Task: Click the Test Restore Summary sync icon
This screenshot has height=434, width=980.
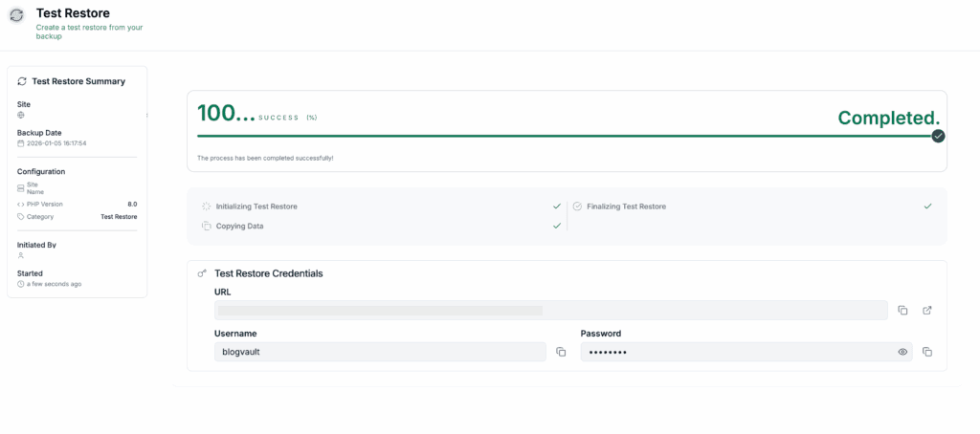Action: pyautogui.click(x=22, y=81)
